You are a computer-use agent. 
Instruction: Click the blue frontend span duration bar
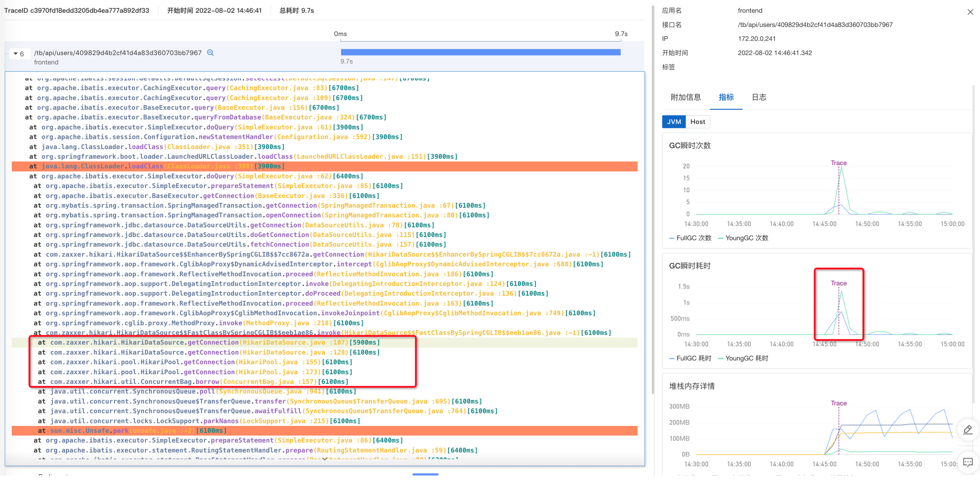click(480, 52)
